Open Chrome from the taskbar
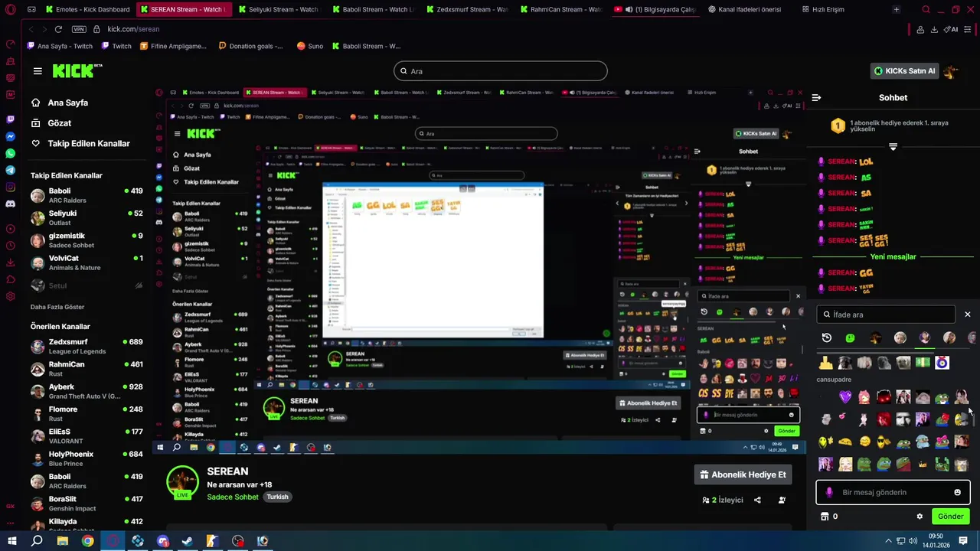The image size is (980, 551). tap(87, 541)
